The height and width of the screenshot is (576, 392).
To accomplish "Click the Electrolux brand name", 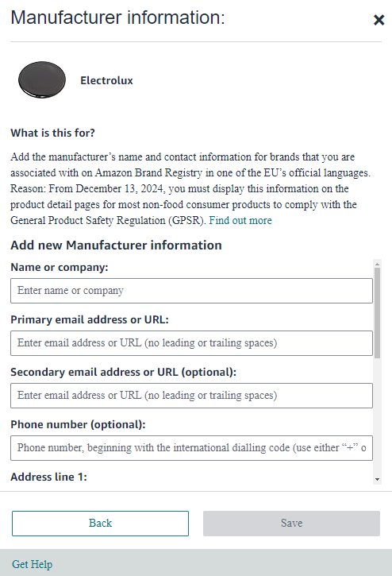I will 106,80.
